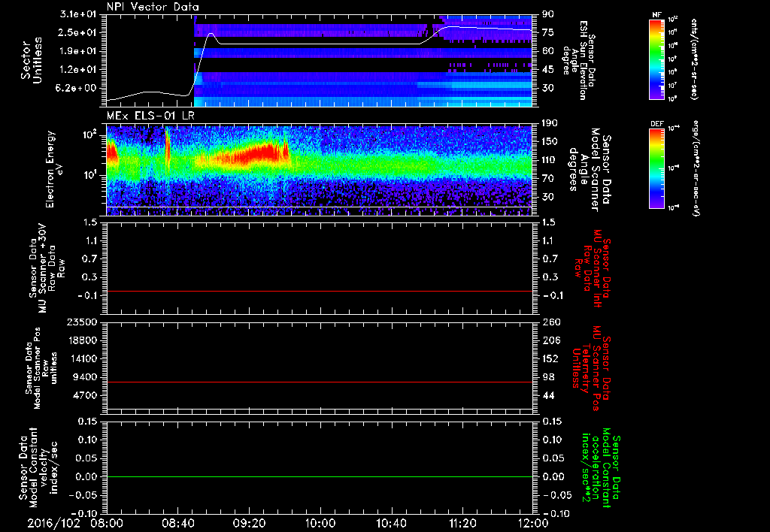Click the MEx ELS-01 LR panel title

tap(150, 116)
